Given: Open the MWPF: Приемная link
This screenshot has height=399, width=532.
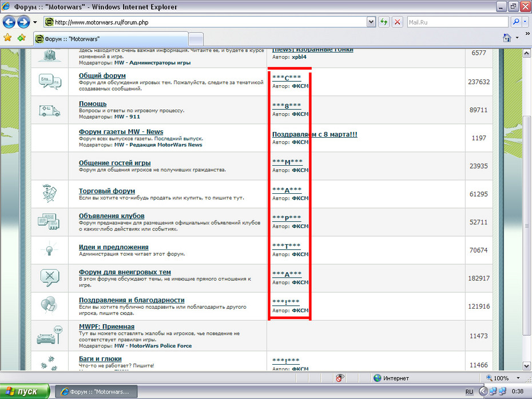Looking at the screenshot, I should 106,327.
